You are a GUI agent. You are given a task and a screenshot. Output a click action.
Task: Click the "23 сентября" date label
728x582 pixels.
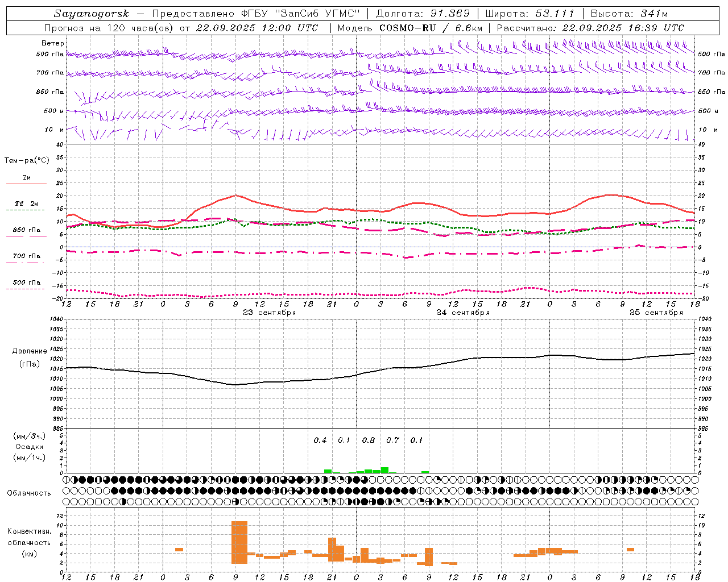click(x=270, y=313)
